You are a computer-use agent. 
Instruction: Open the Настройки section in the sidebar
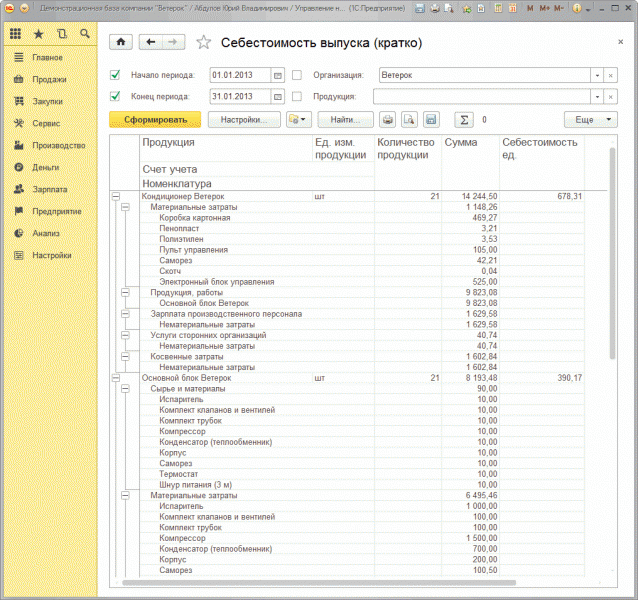click(50, 255)
